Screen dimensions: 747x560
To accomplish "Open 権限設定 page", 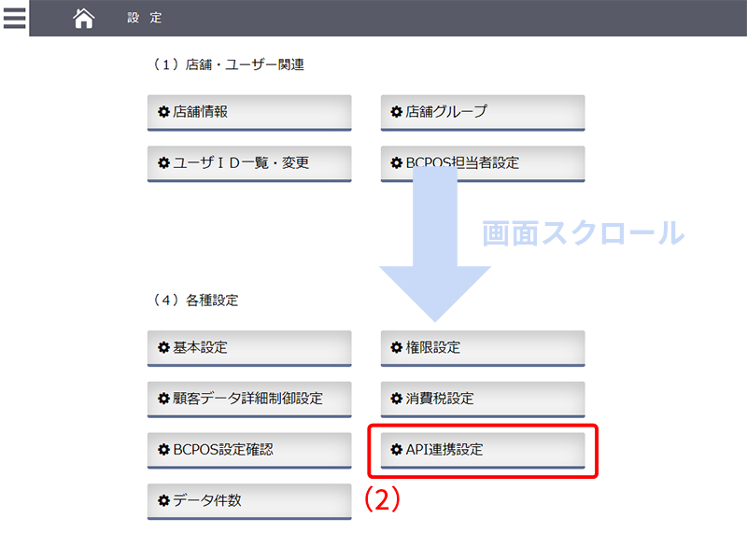I will pyautogui.click(x=483, y=347).
